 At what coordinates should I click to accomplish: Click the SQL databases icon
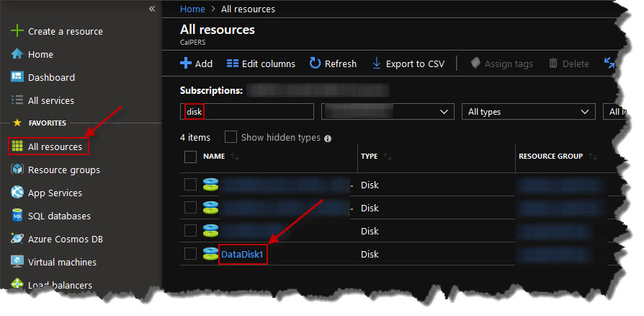pos(17,215)
